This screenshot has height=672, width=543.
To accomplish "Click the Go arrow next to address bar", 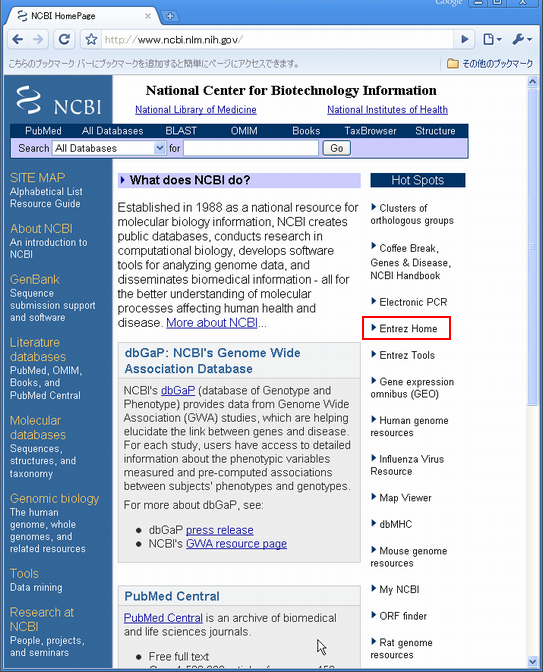I will (x=465, y=39).
